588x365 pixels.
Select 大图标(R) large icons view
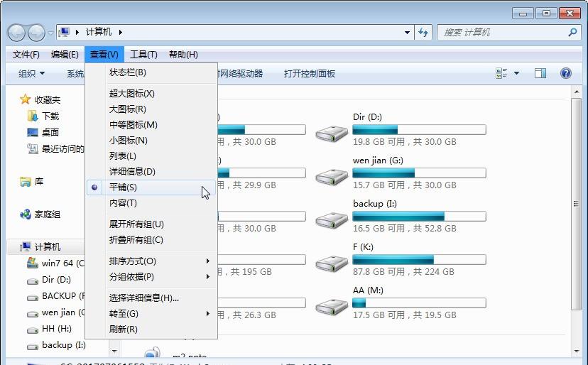(x=151, y=109)
